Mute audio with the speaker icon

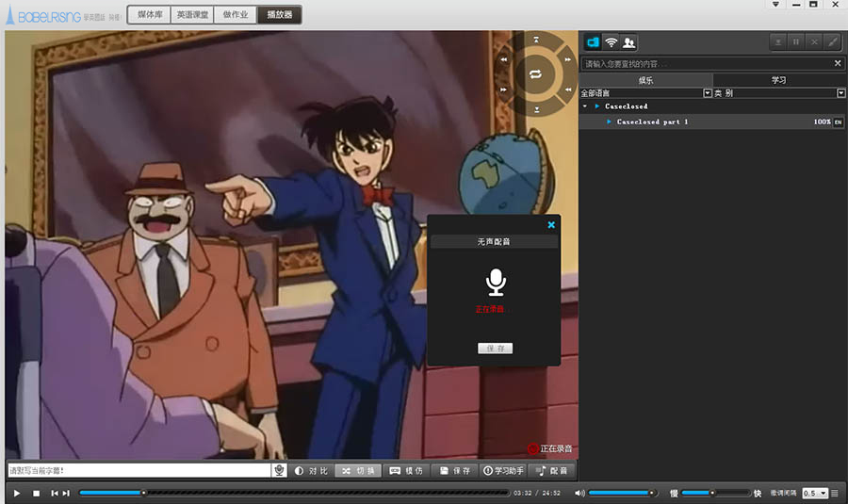(579, 493)
